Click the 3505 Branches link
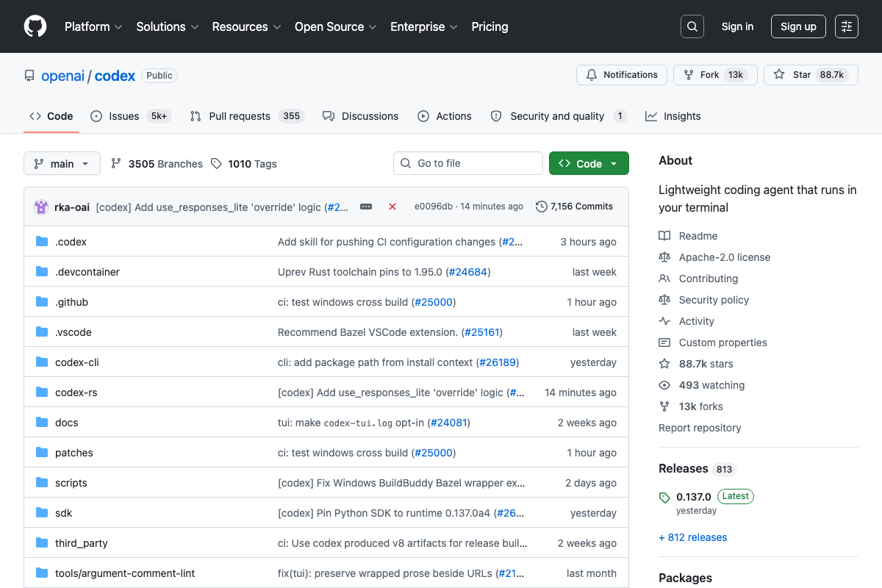 [x=157, y=164]
